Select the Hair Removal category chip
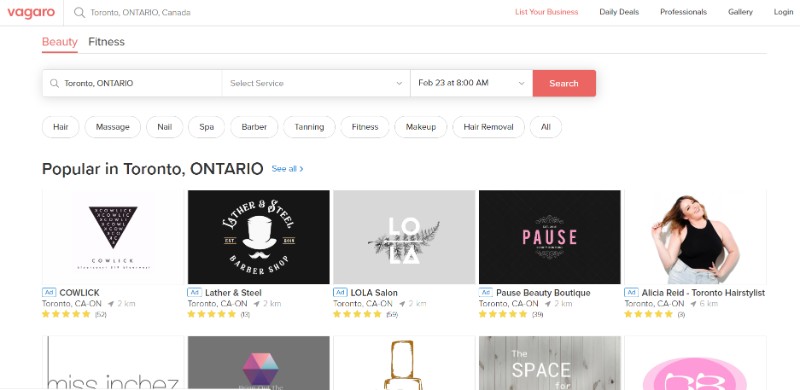 click(488, 127)
